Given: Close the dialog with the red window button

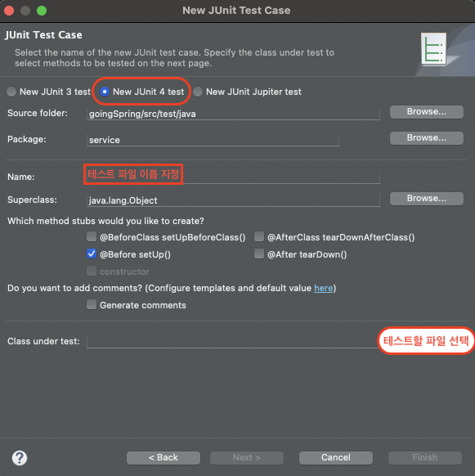Looking at the screenshot, I should [9, 11].
